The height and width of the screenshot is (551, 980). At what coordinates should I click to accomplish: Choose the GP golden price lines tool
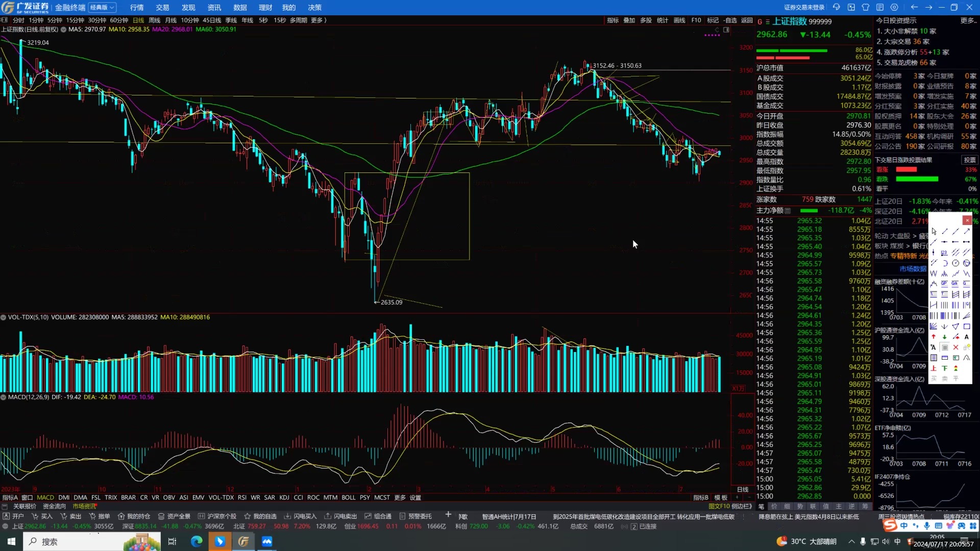[x=944, y=284]
